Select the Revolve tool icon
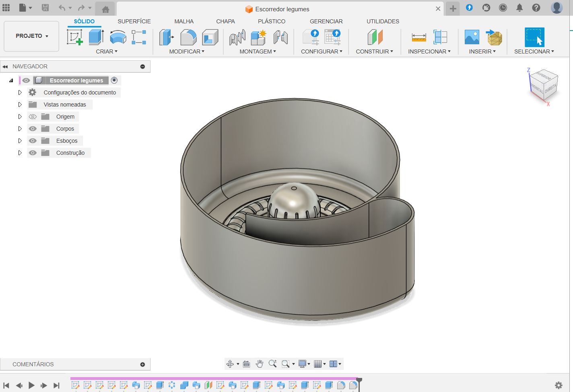 tap(118, 37)
